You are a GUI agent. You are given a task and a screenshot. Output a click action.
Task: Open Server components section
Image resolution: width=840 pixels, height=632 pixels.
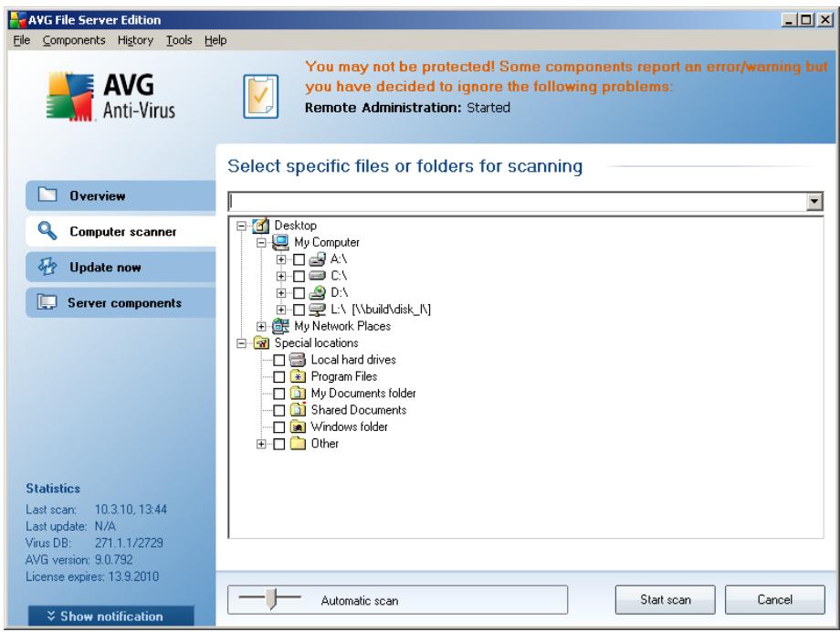pos(121,303)
